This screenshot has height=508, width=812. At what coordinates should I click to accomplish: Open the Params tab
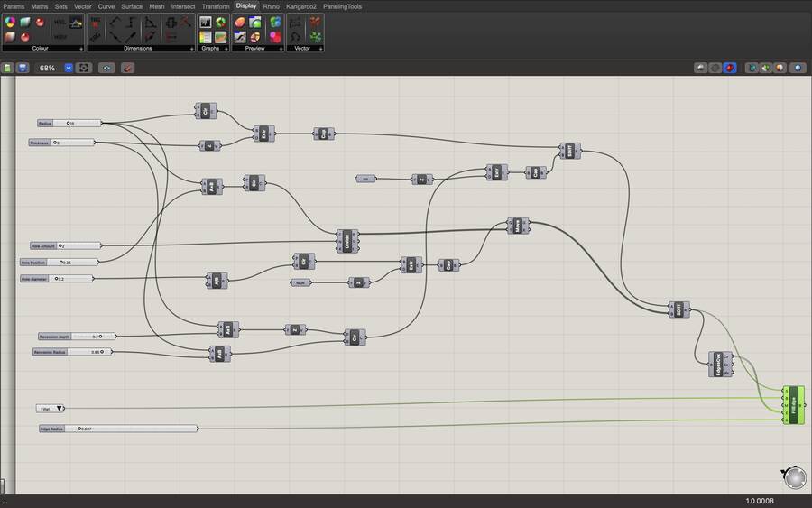(14, 5)
